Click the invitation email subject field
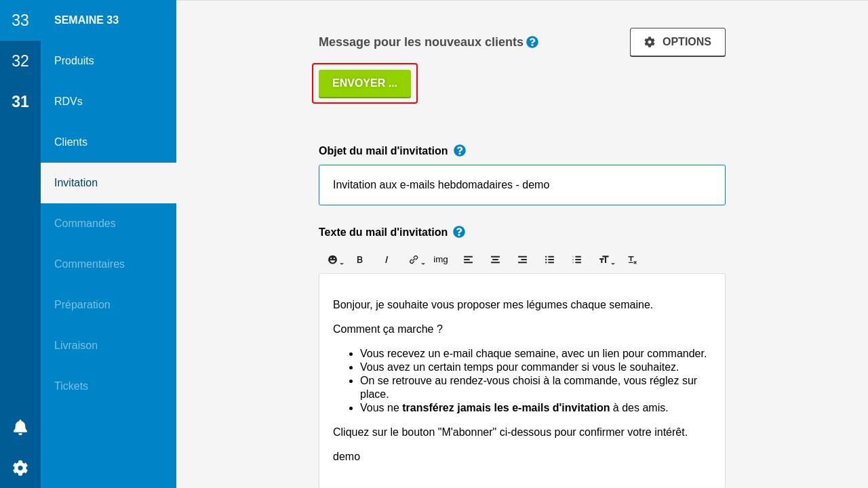868x488 pixels. pos(522,185)
